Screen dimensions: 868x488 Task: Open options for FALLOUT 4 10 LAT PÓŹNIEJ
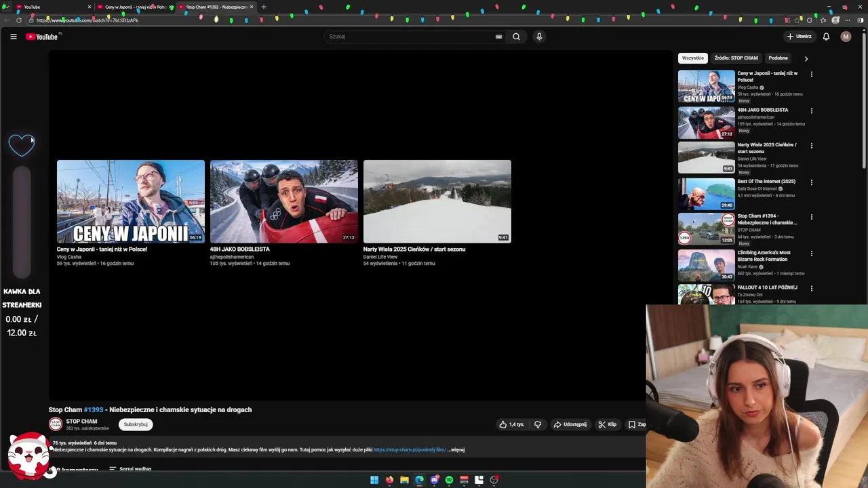[812, 289]
